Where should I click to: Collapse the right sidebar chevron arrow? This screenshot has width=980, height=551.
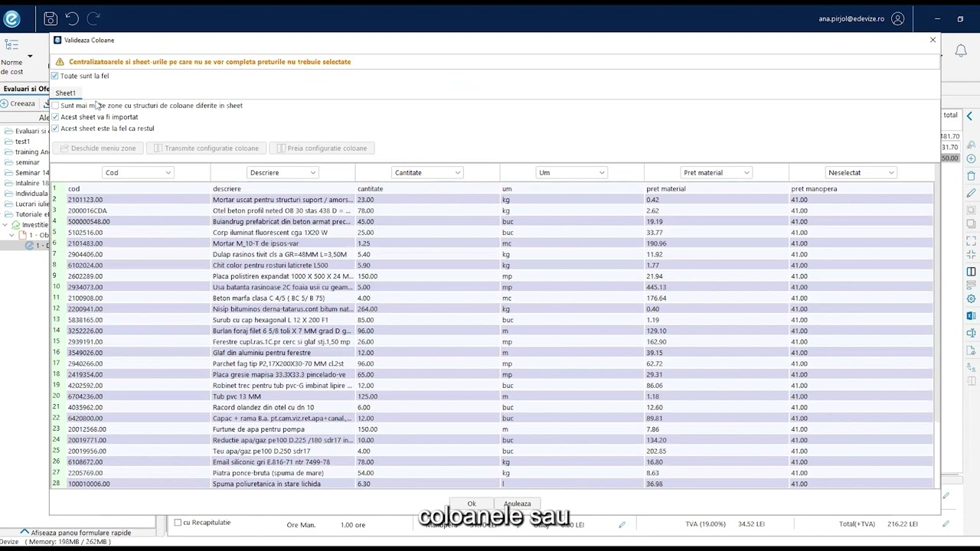[x=969, y=116]
